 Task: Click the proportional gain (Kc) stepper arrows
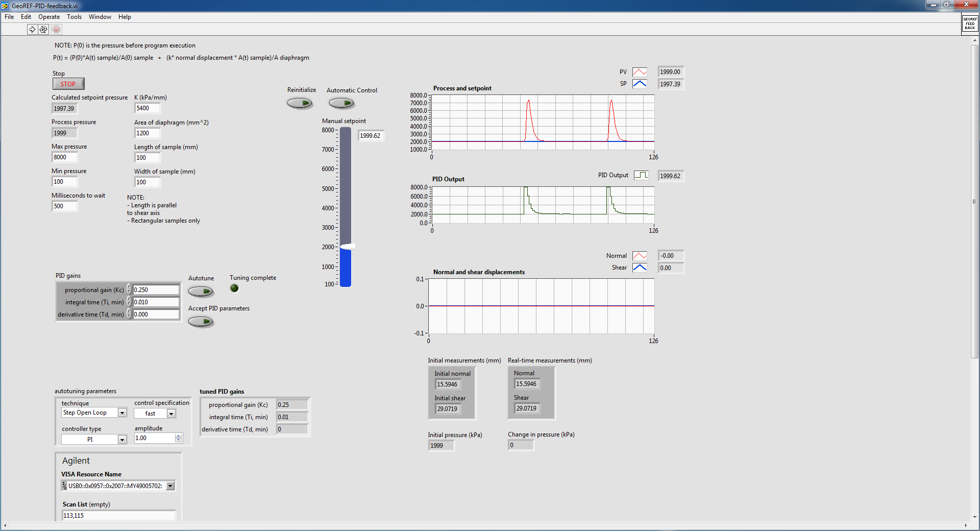click(x=129, y=289)
